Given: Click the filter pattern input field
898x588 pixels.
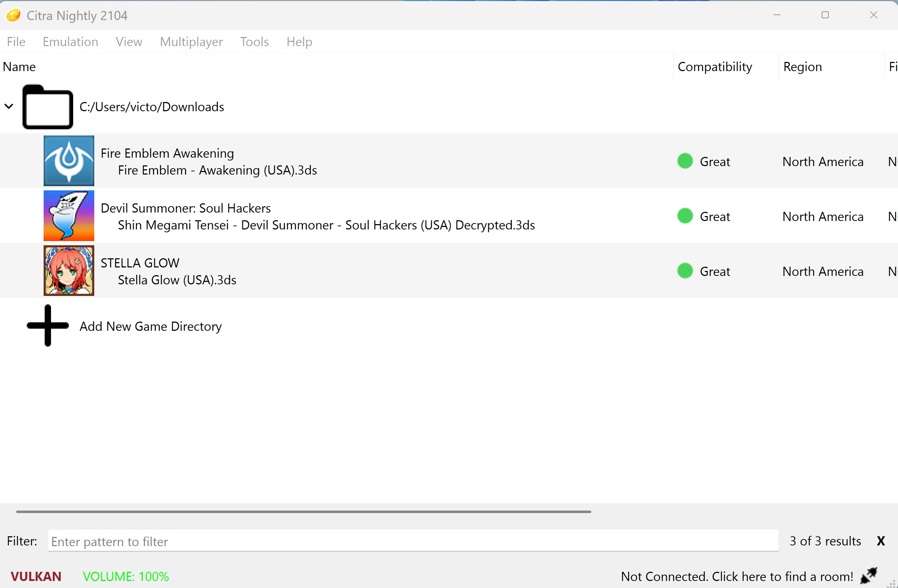Looking at the screenshot, I should point(413,541).
